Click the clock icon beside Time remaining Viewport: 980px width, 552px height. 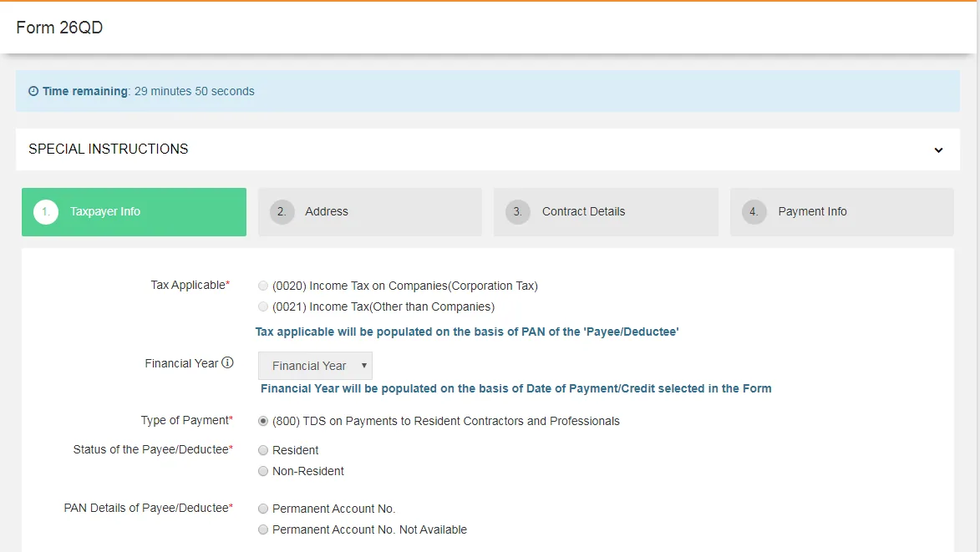[x=33, y=91]
